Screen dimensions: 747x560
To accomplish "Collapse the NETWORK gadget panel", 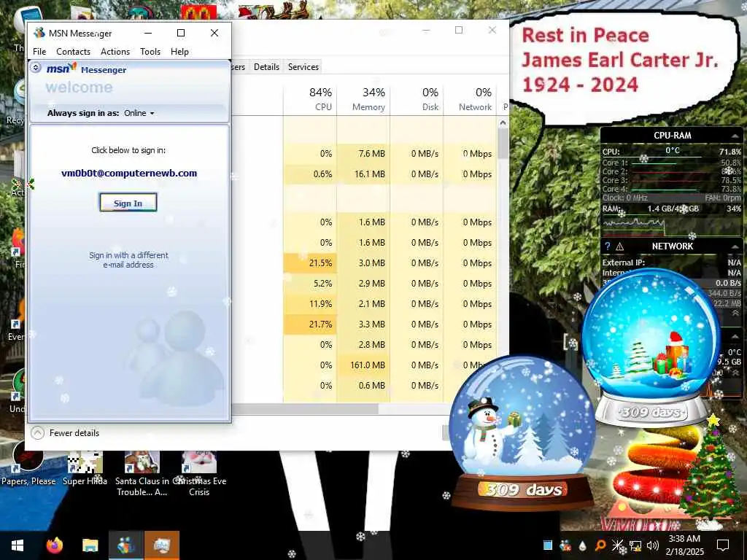I will point(734,246).
